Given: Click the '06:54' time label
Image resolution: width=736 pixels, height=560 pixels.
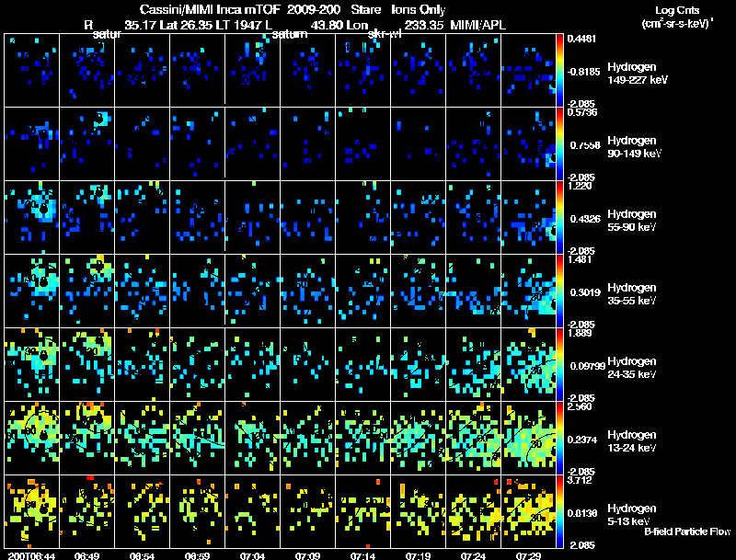Looking at the screenshot, I should click(x=143, y=556).
